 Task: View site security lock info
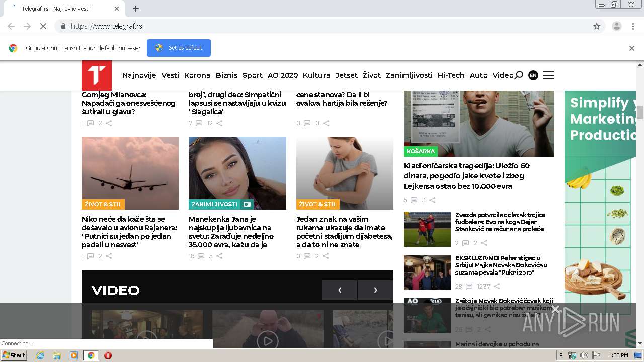(63, 26)
